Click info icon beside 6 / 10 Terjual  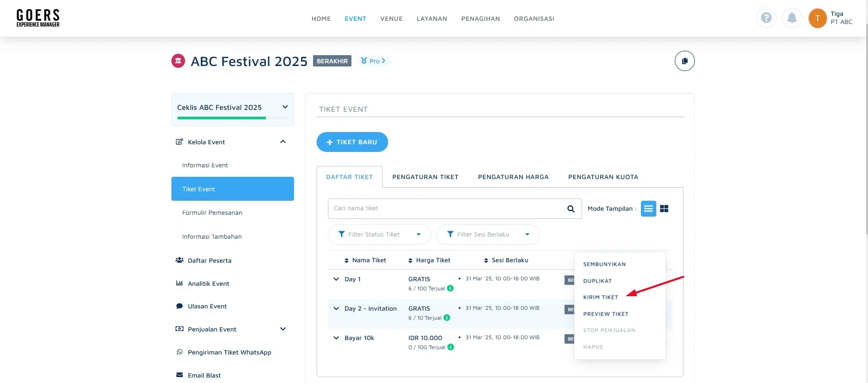[x=446, y=317]
